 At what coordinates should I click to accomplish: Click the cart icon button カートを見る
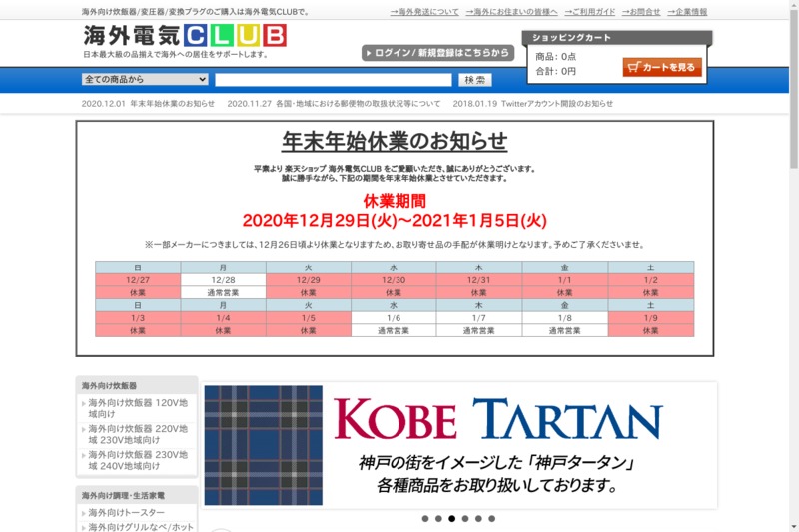pyautogui.click(x=662, y=67)
